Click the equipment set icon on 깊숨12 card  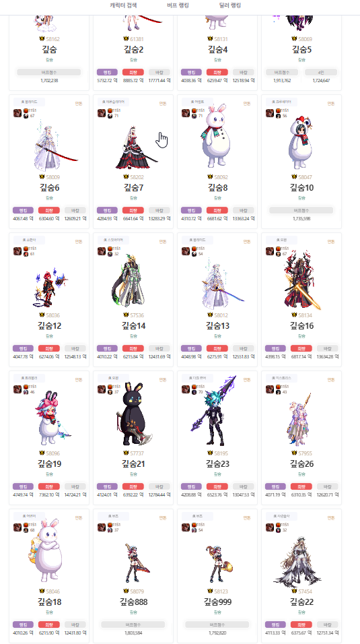coord(17,251)
